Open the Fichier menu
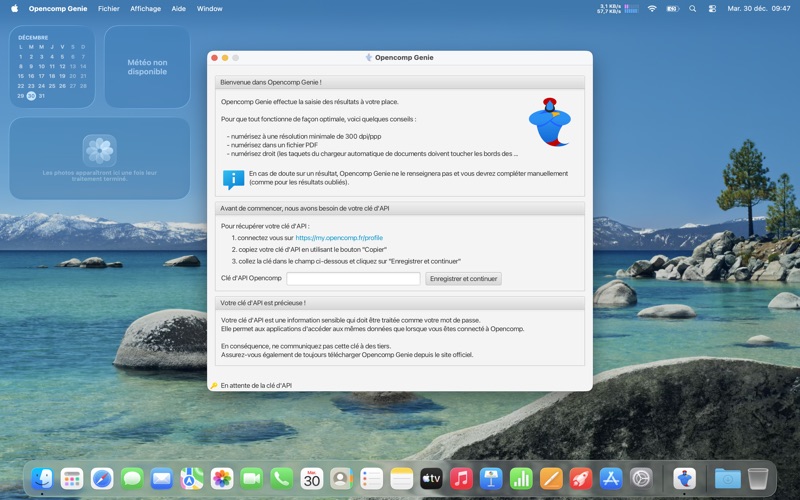This screenshot has width=800, height=500. [x=109, y=9]
